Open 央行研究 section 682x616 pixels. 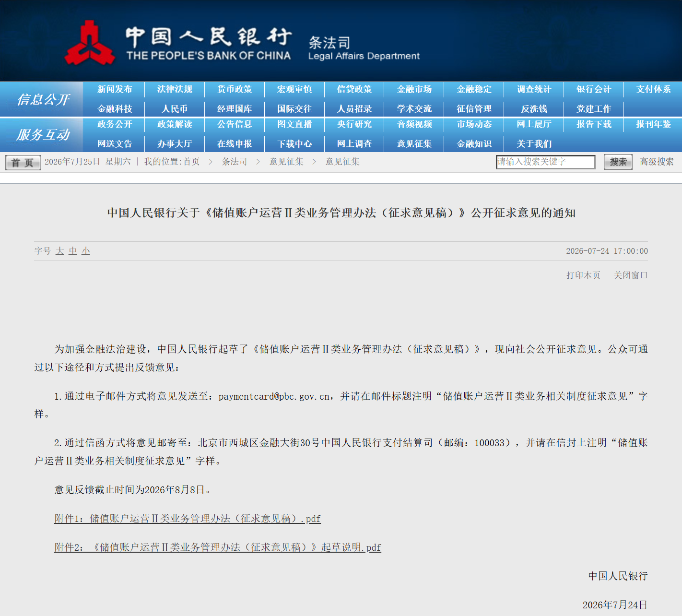coord(354,124)
